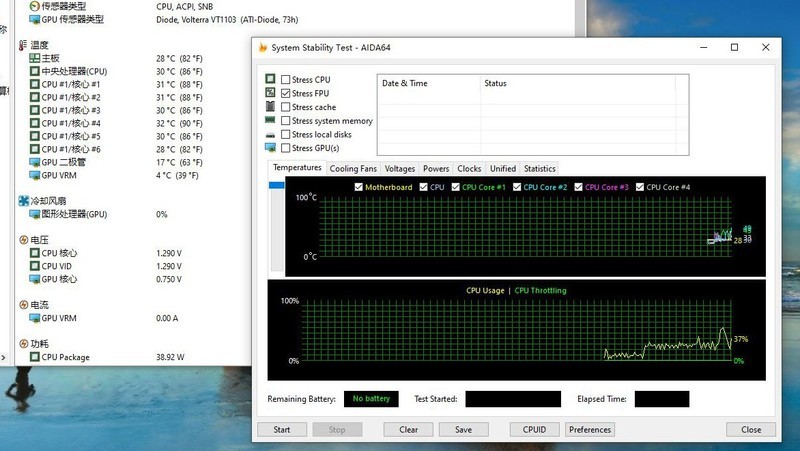Switch to the Cooling Fans tab
The width and height of the screenshot is (800, 451).
point(353,169)
